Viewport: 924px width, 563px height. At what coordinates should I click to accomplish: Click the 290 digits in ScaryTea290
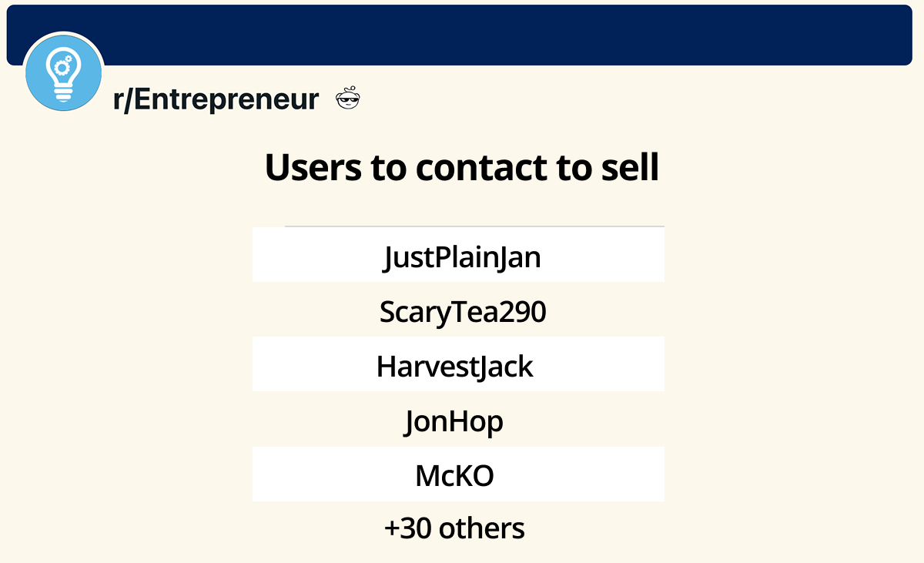pyautogui.click(x=523, y=311)
